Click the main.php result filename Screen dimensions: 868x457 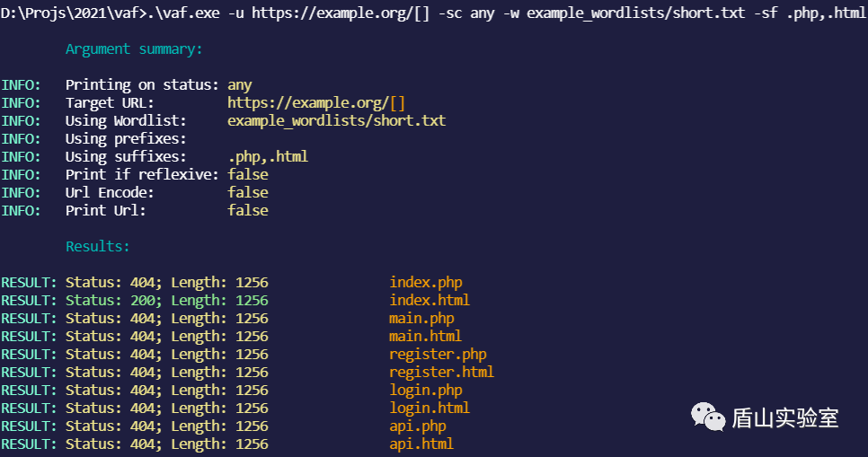(x=421, y=318)
